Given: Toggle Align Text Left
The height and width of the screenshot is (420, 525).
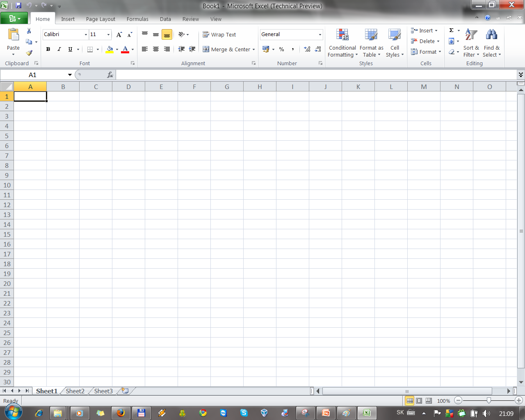Looking at the screenshot, I should click(145, 49).
